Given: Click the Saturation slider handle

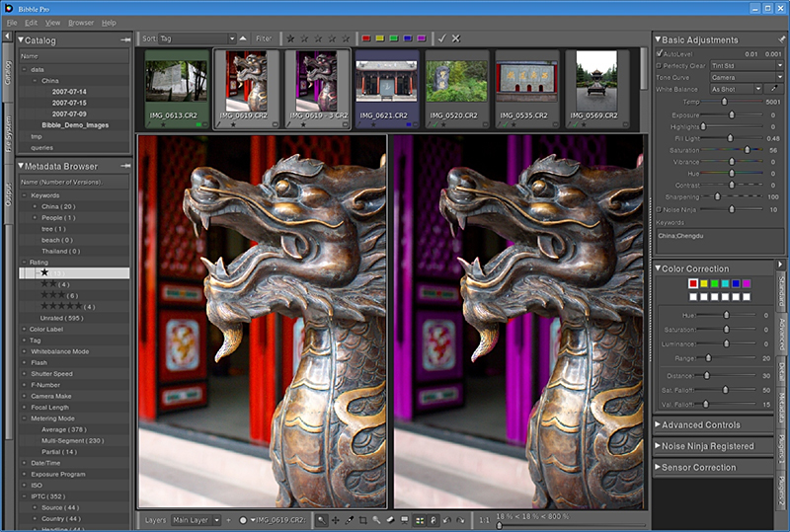Looking at the screenshot, I should tap(747, 150).
